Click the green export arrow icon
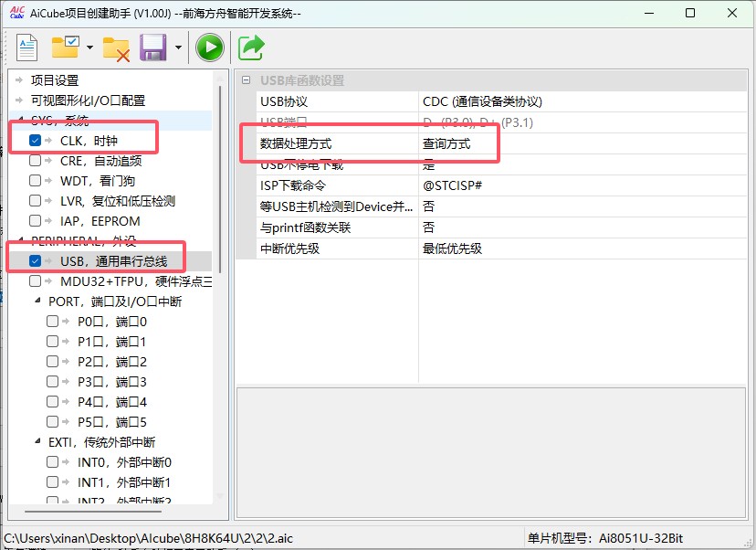Image resolution: width=756 pixels, height=550 pixels. [251, 48]
